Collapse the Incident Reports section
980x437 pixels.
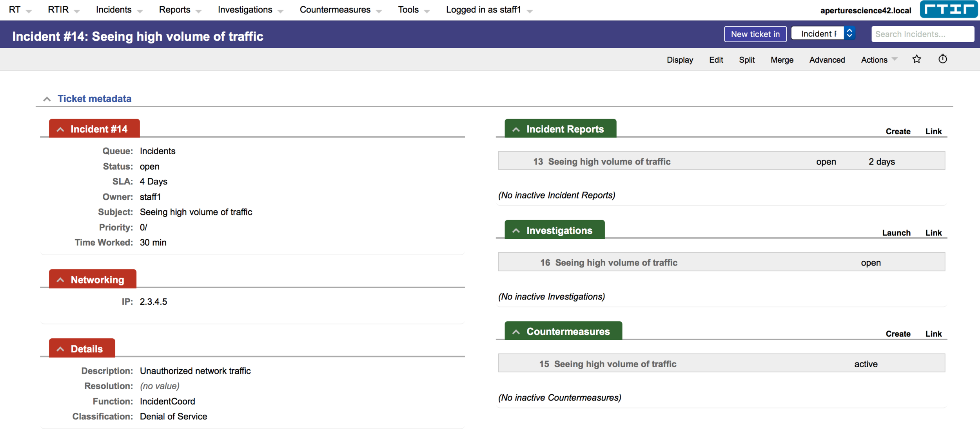[516, 129]
